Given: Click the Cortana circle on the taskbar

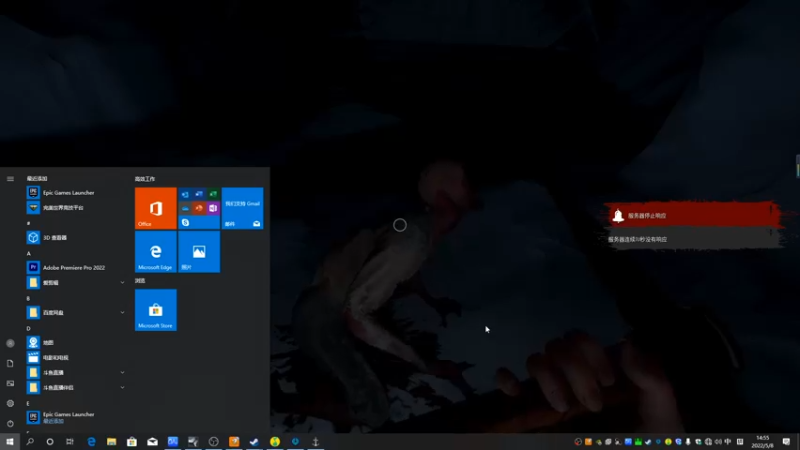Looking at the screenshot, I should (x=50, y=441).
